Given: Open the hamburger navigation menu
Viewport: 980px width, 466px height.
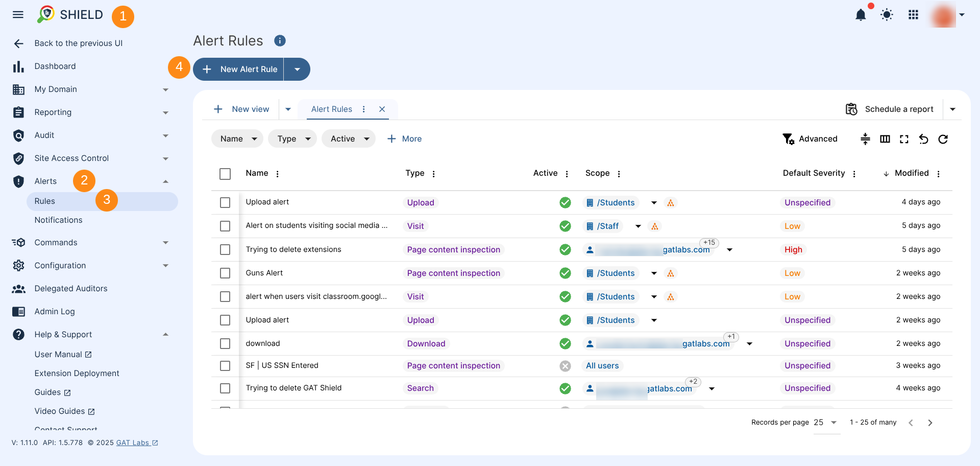Looking at the screenshot, I should point(18,15).
